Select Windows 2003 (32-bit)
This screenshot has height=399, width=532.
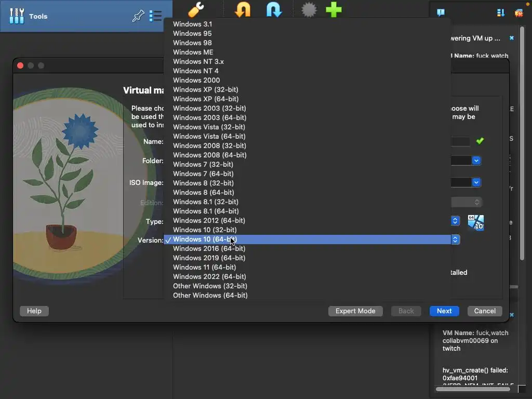click(307, 108)
